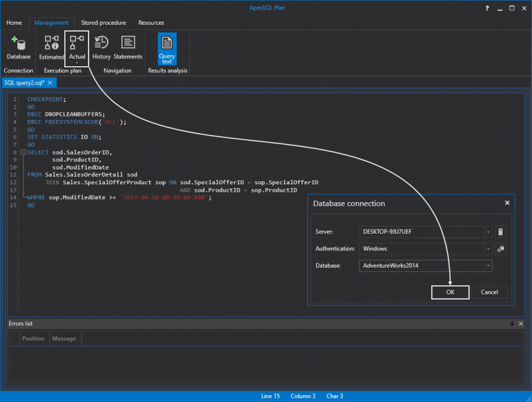Collapse the SELECT statement code block
Viewport: 532px width, 402px height.
(23, 152)
